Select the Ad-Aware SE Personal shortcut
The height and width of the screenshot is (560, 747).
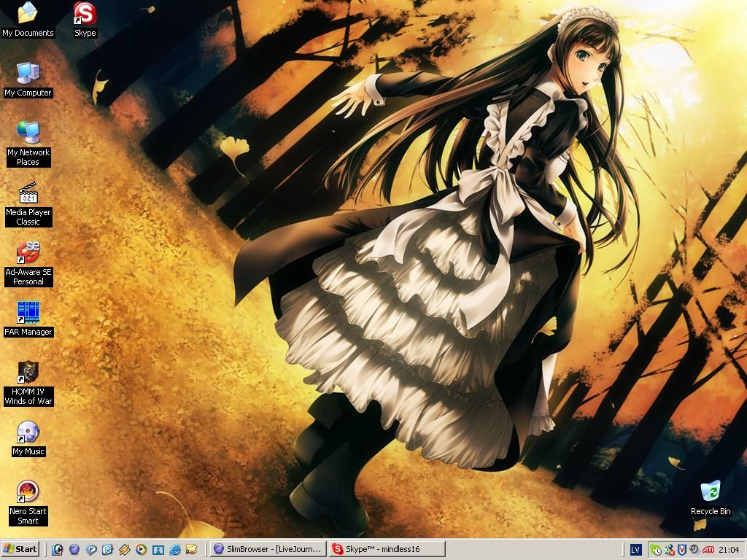click(x=28, y=264)
